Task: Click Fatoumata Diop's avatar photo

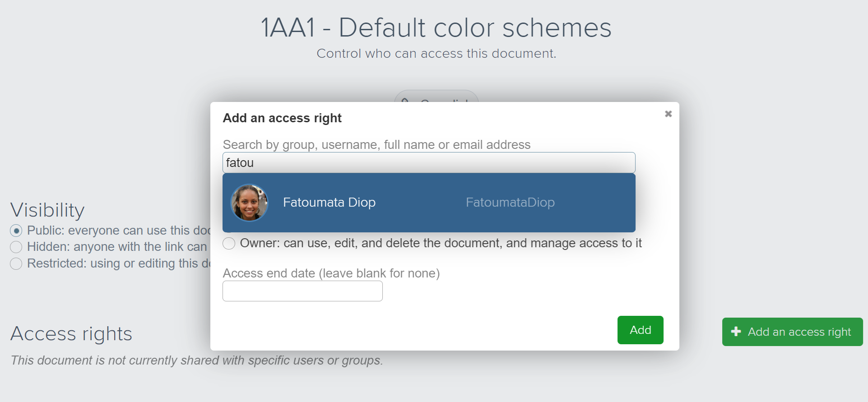Action: pyautogui.click(x=249, y=203)
